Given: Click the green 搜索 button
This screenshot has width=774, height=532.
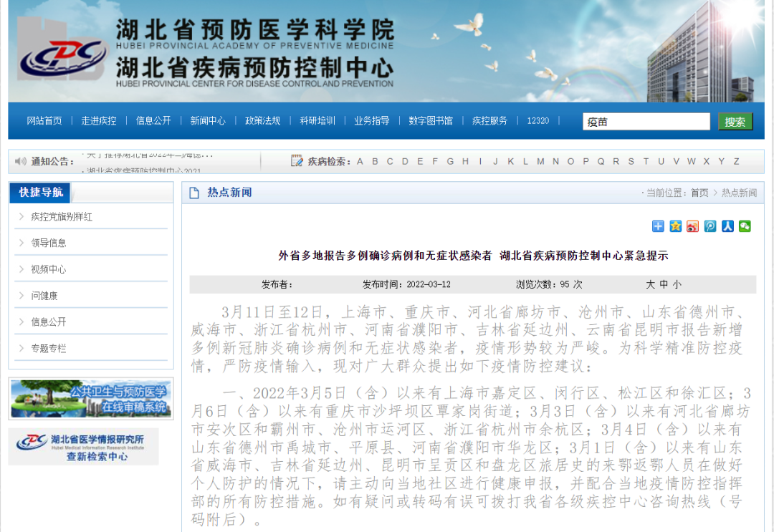Looking at the screenshot, I should pyautogui.click(x=735, y=122).
